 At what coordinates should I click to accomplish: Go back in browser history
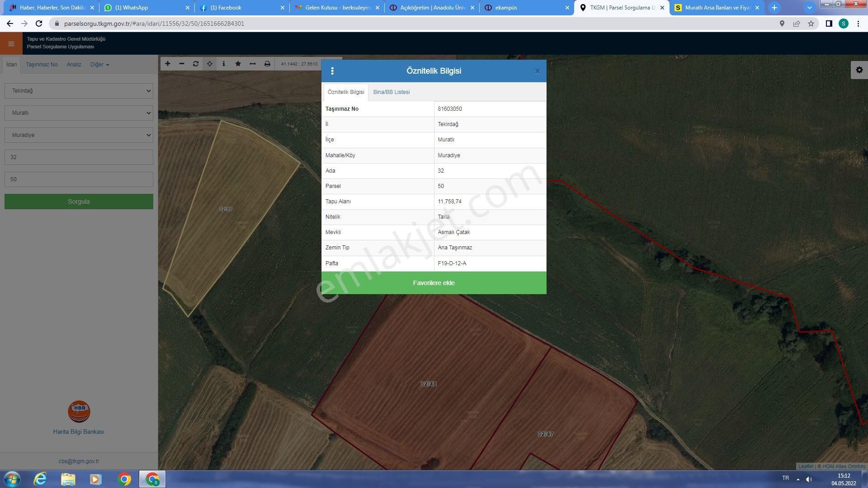pyautogui.click(x=10, y=23)
